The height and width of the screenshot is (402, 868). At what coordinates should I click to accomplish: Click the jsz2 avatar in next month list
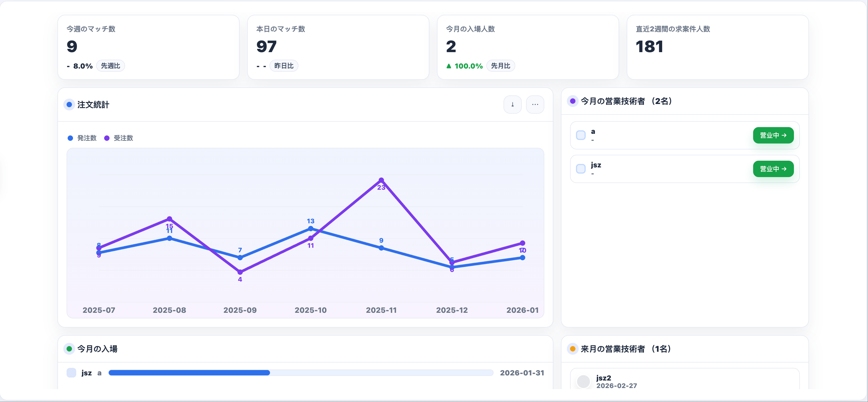point(583,381)
